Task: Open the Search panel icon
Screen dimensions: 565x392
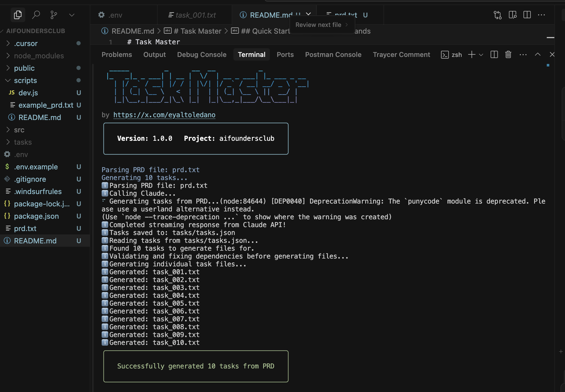Action: 36,15
